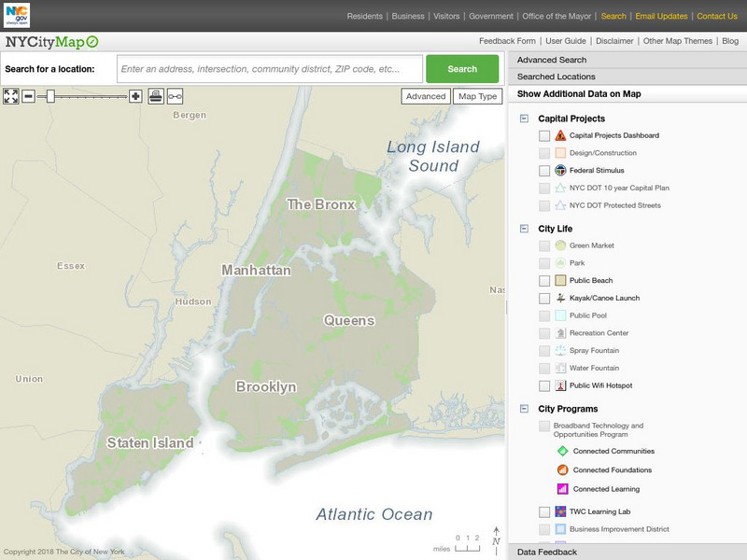747x560 pixels.
Task: Click the green Search button
Action: coord(463,69)
